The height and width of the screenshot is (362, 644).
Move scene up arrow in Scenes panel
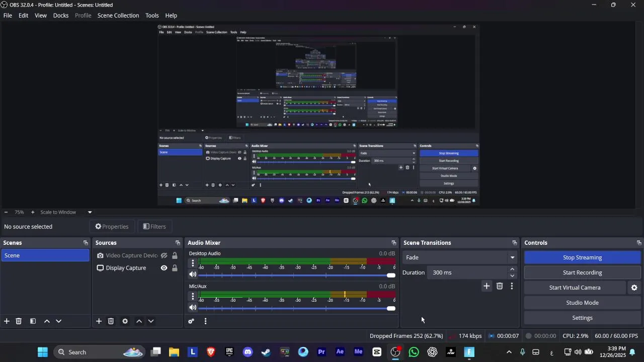click(47, 321)
